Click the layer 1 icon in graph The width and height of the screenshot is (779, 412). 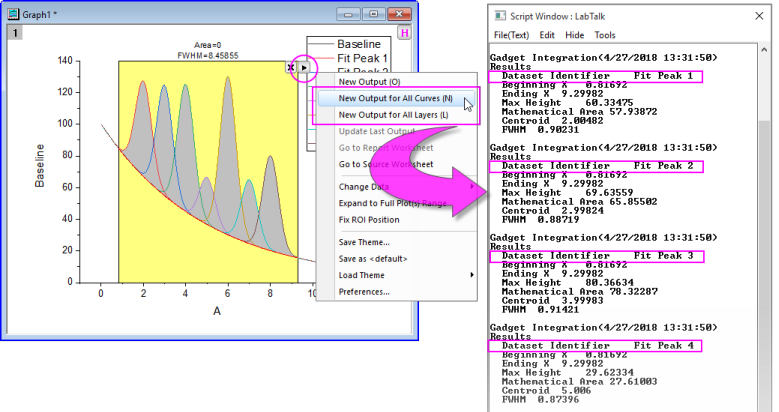click(14, 33)
